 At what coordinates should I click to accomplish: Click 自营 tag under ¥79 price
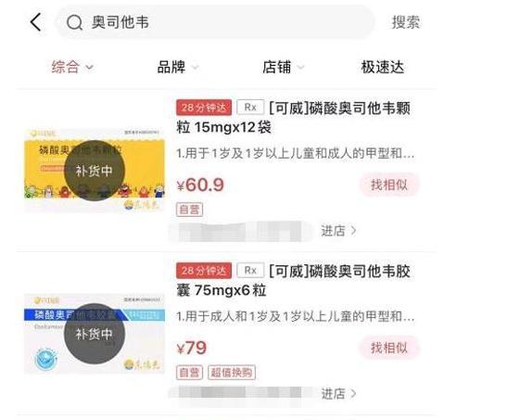pyautogui.click(x=189, y=373)
